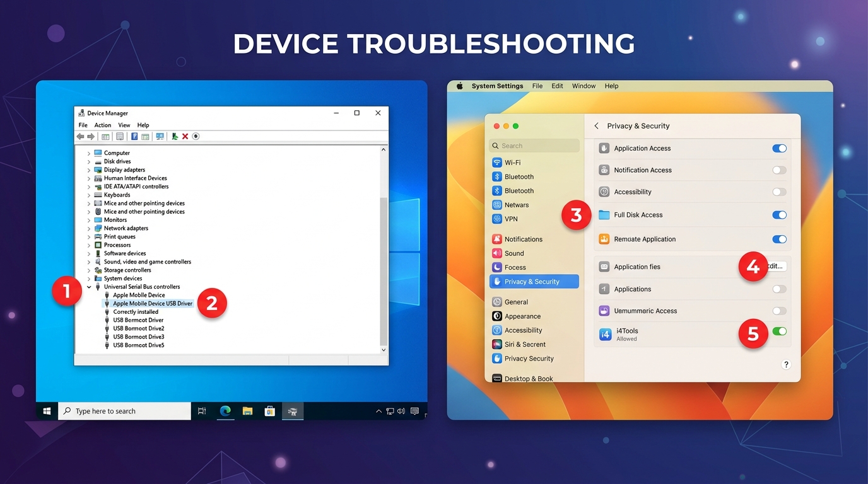The image size is (868, 484).
Task: Expand the Computer node
Action: point(89,153)
